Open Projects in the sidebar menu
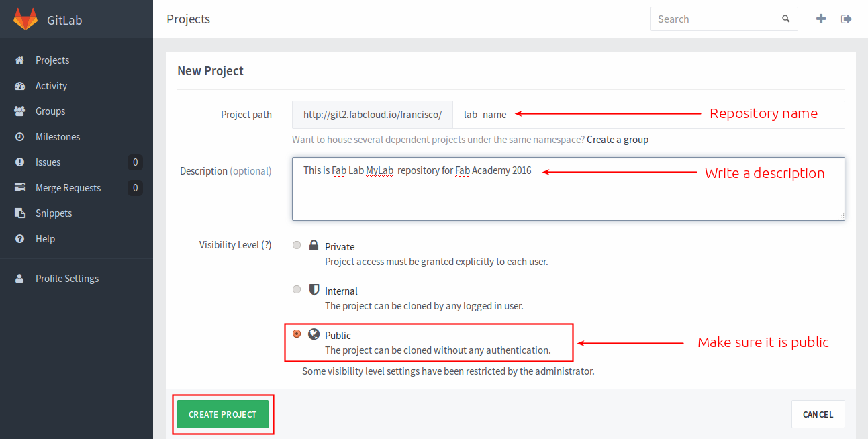 (x=77, y=60)
